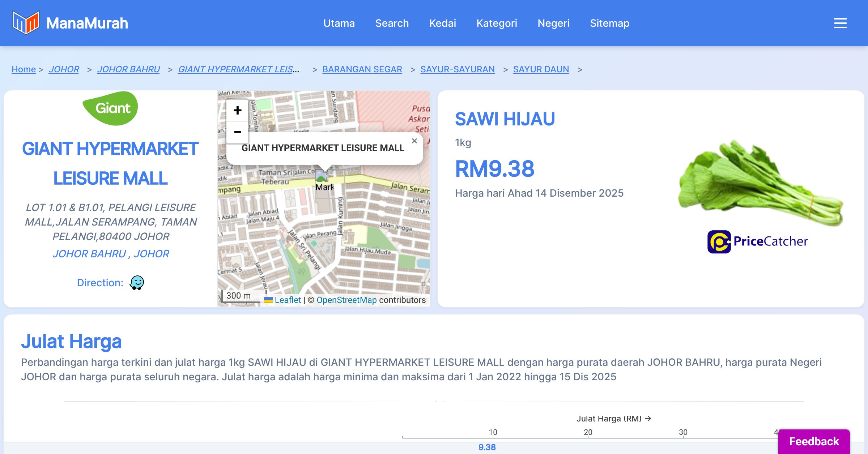The height and width of the screenshot is (454, 868).
Task: Click the Giant store logo
Action: [x=110, y=108]
